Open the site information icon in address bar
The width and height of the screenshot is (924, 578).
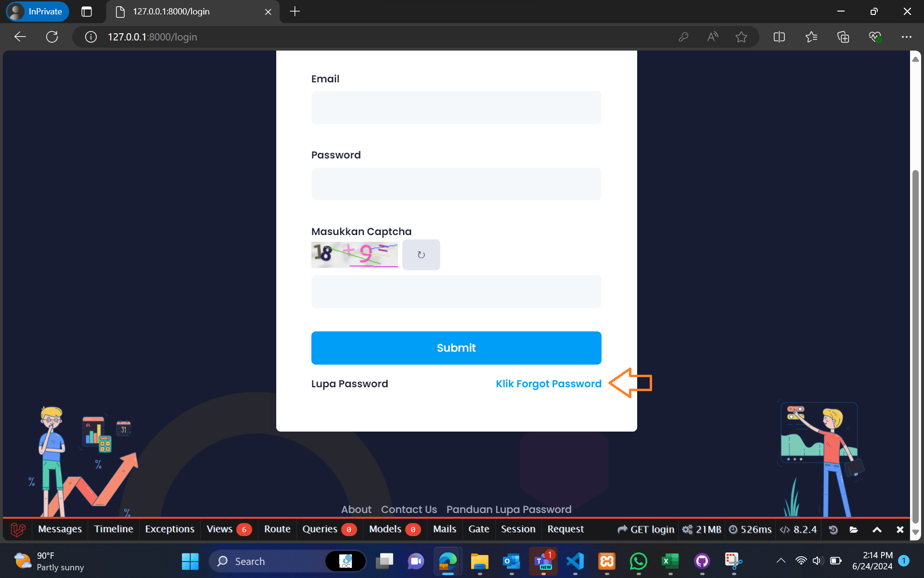click(x=91, y=37)
